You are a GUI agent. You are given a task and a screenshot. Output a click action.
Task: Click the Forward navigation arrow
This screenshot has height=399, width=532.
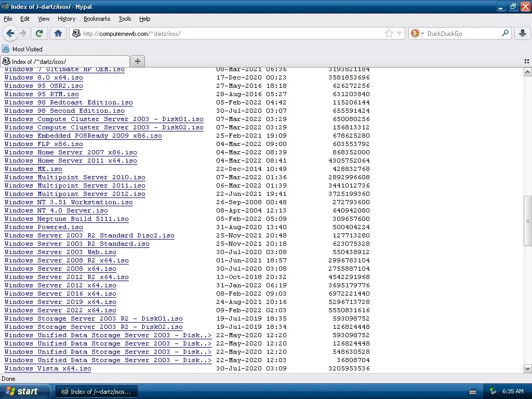23,33
